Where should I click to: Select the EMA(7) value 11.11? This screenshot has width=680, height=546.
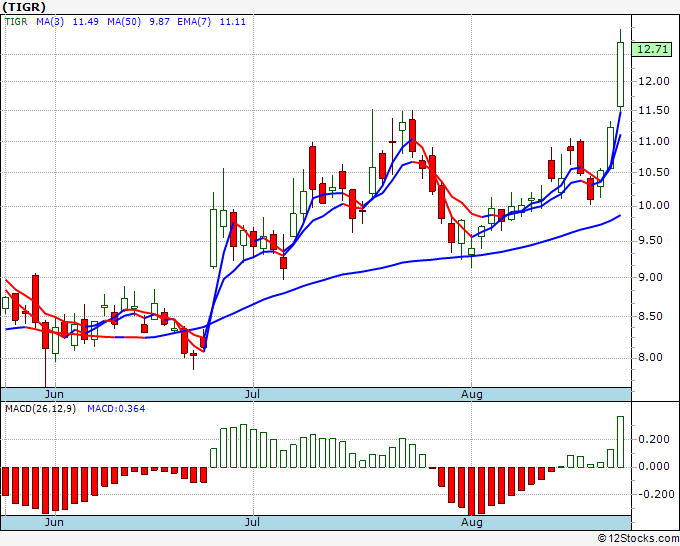[x=232, y=22]
